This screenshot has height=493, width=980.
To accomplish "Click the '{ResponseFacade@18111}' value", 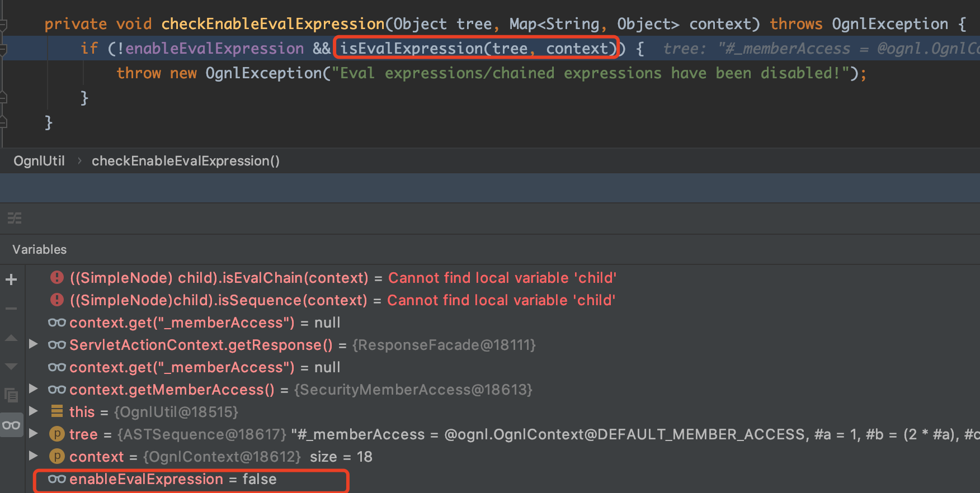I will [444, 345].
